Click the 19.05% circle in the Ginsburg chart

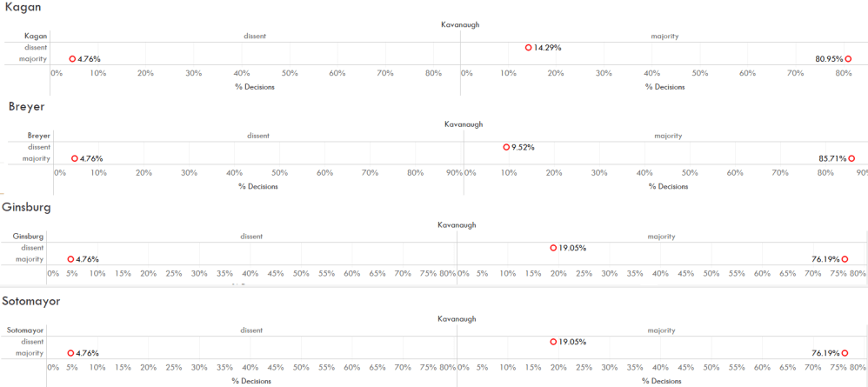[553, 248]
